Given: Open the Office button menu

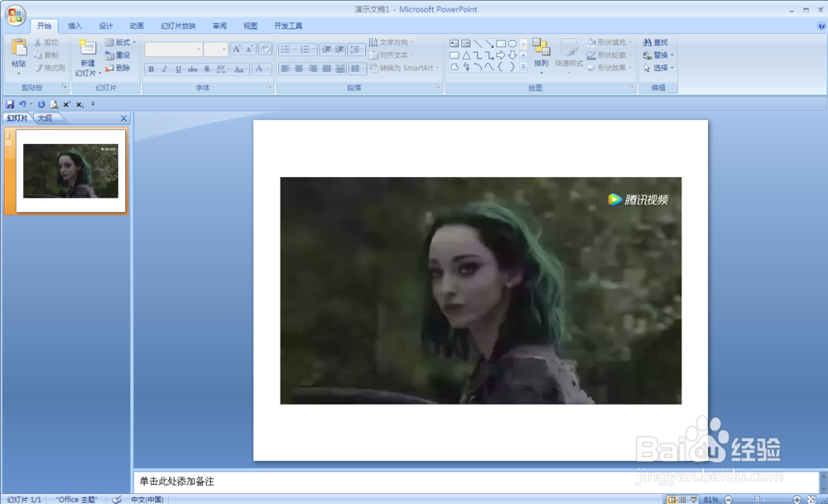Looking at the screenshot, I should pos(15,15).
